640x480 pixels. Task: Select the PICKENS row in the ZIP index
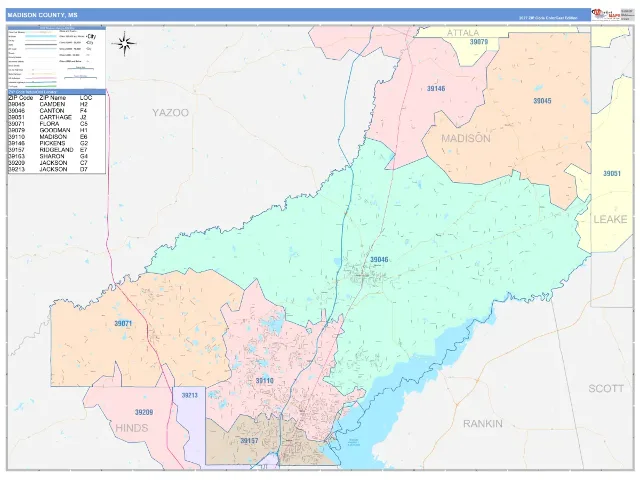pyautogui.click(x=57, y=143)
